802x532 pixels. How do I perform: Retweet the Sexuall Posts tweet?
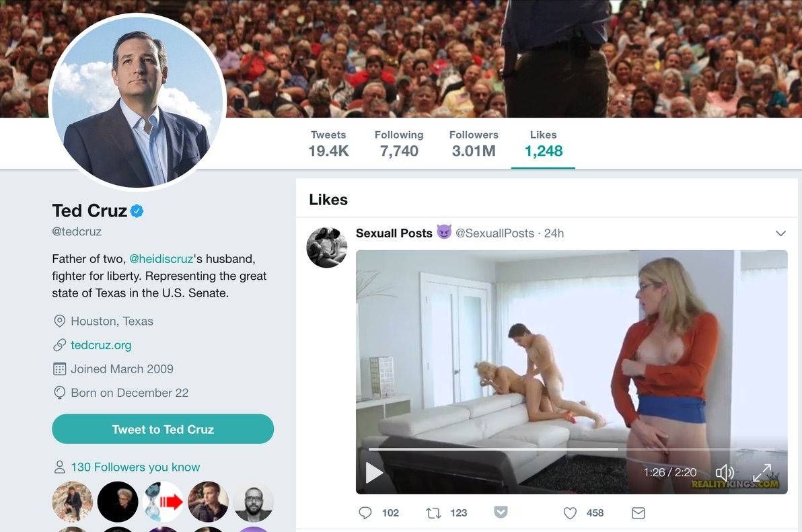click(x=434, y=513)
